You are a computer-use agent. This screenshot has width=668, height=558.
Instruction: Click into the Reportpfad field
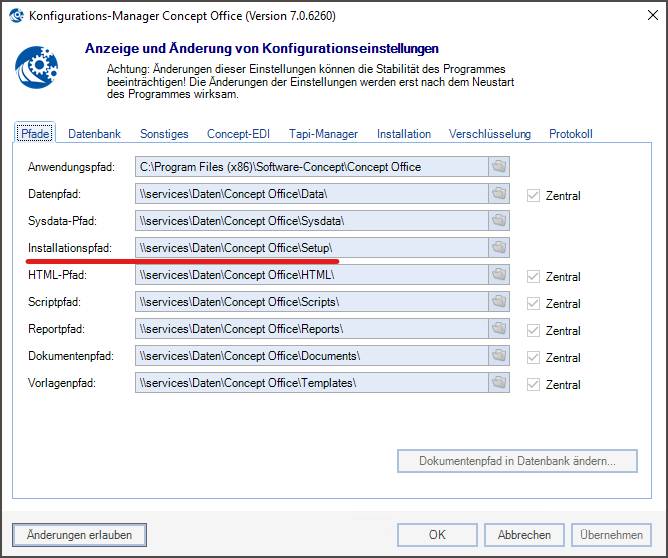[x=311, y=328]
